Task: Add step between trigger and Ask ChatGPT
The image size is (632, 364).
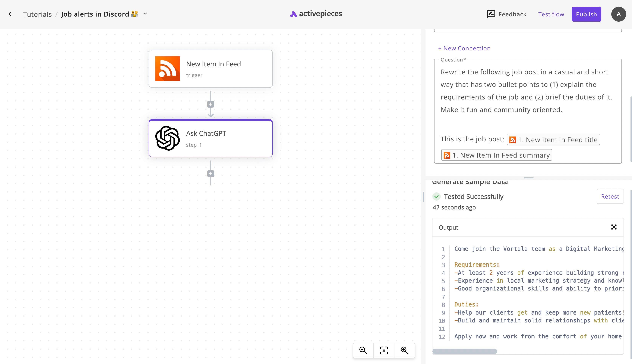Action: (211, 104)
